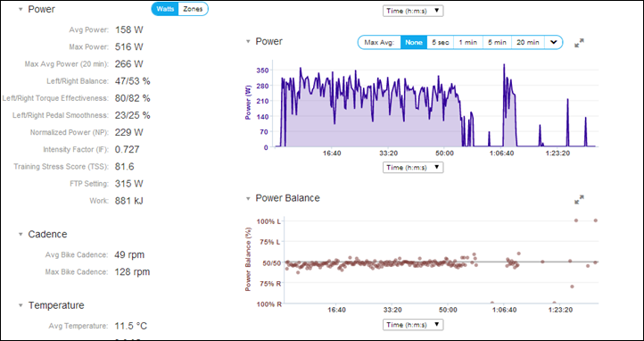Click Normalized Power 229 W value

click(x=129, y=132)
